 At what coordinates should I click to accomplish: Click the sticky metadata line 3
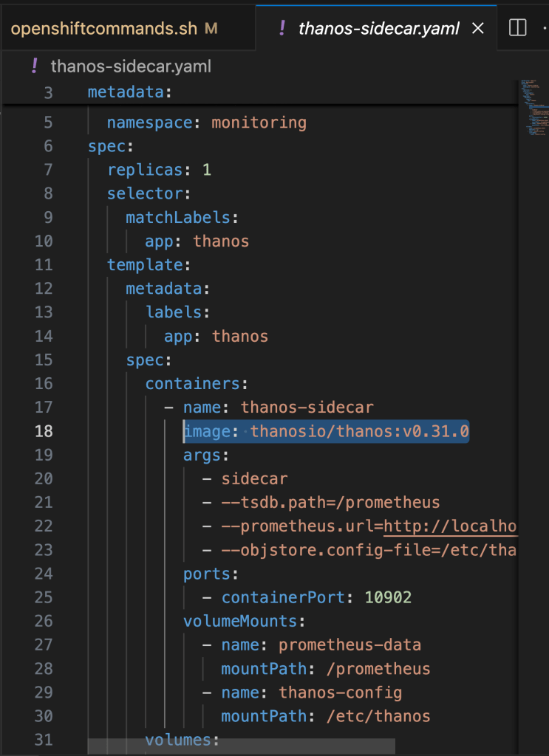tap(129, 92)
